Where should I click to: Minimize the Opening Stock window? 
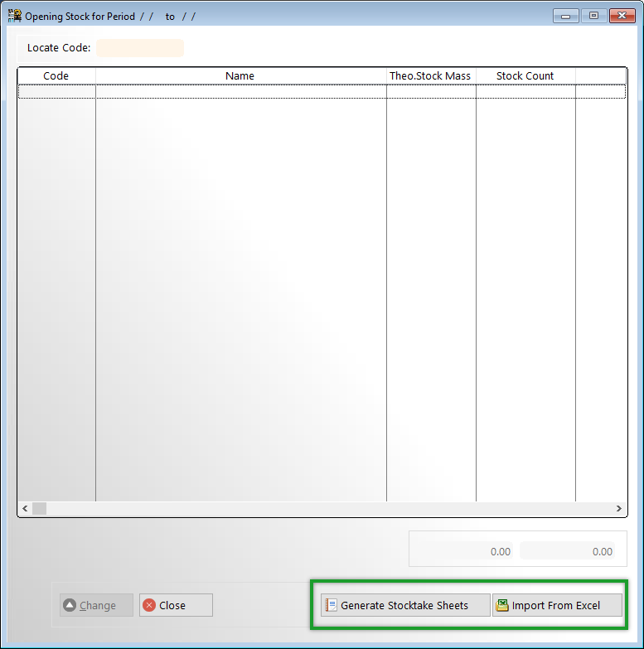(566, 16)
